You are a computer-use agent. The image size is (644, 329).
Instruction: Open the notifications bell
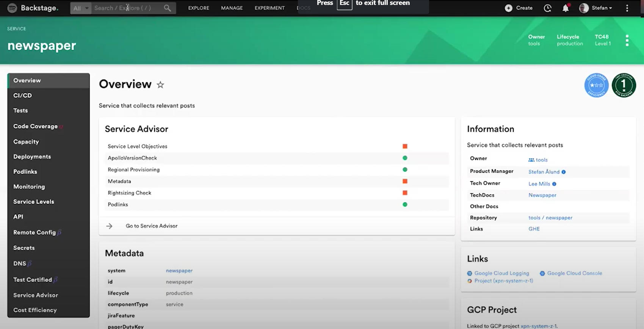pos(566,8)
